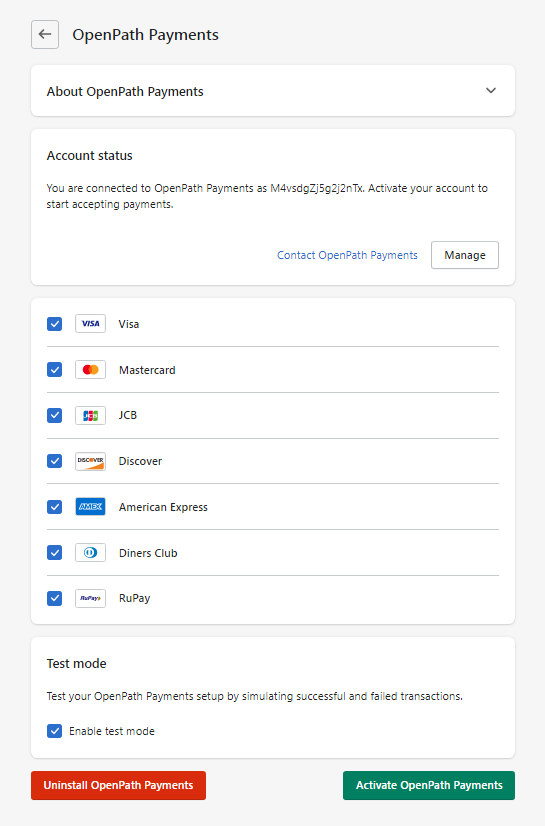Click Uninstall OpenPath Payments button

[x=118, y=785]
